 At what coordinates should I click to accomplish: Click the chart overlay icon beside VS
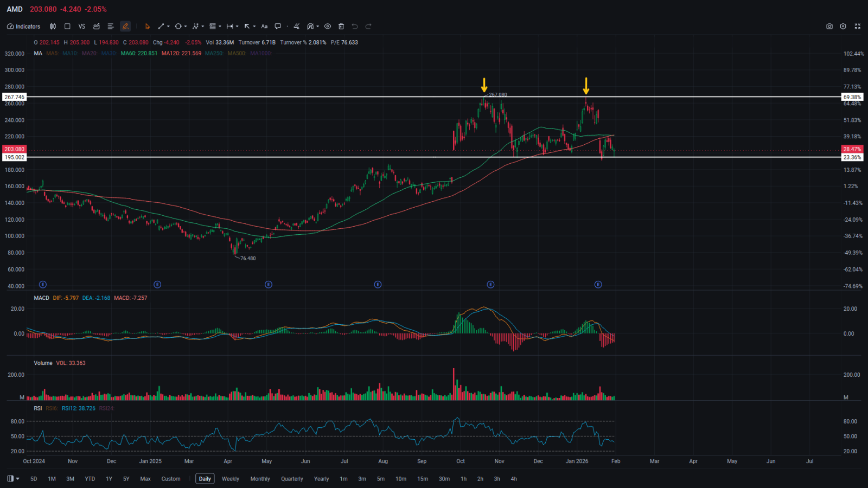point(97,26)
